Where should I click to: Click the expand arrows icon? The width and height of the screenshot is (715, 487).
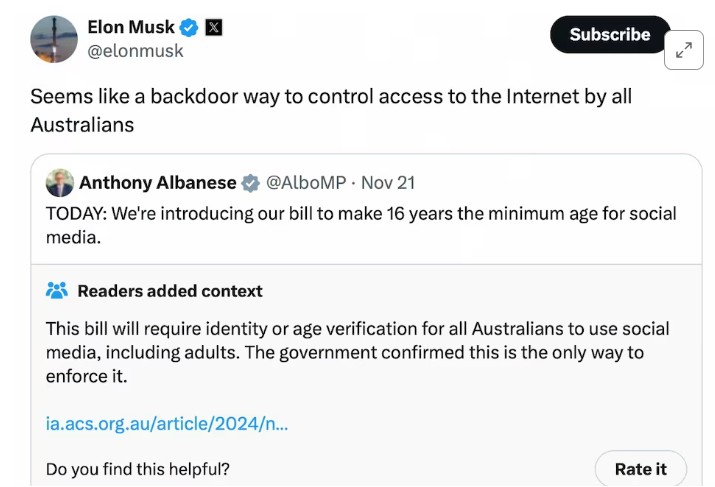(684, 51)
